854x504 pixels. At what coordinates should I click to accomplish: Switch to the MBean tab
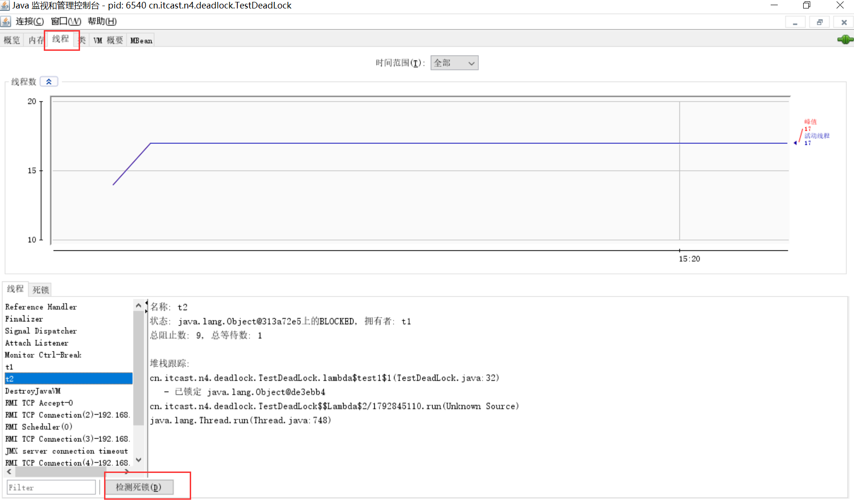tap(141, 40)
